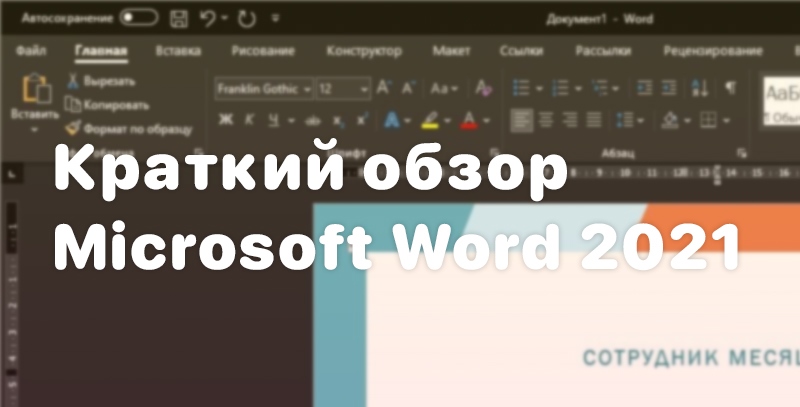Image resolution: width=800 pixels, height=407 pixels.
Task: Toggle underline with the Ч button
Action: (274, 120)
